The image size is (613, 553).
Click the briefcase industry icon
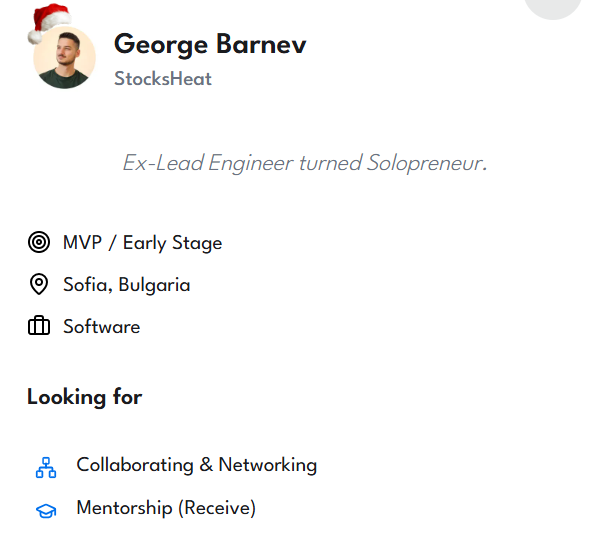pyautogui.click(x=39, y=327)
